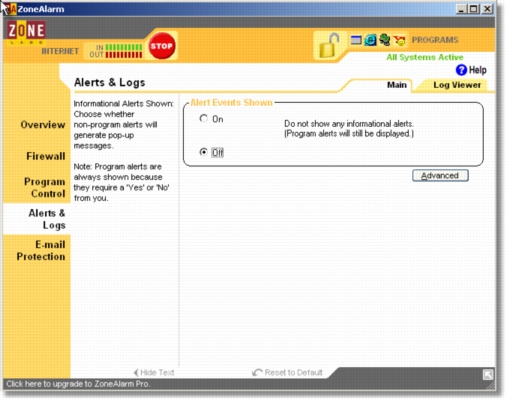This screenshot has height=400, width=506.
Task: Click the green program icon beside Internet Explorer
Action: tap(385, 40)
